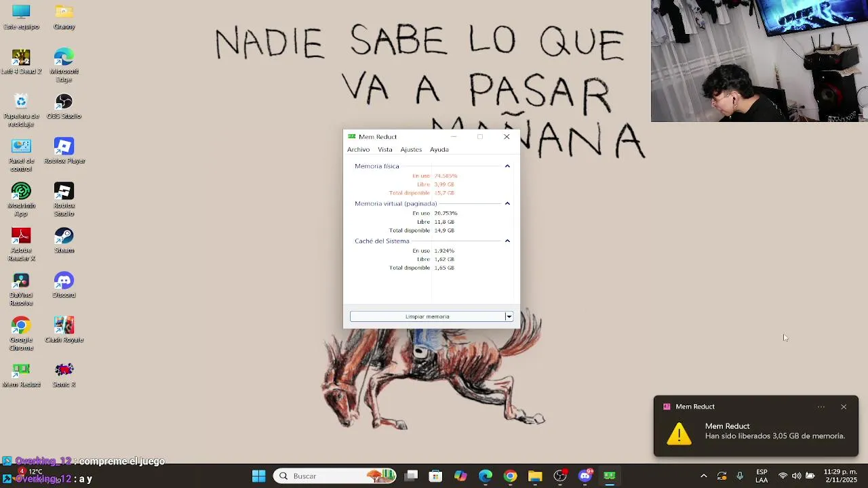Open Microsoft Store from taskbar
The width and height of the screenshot is (868, 488).
(x=435, y=476)
